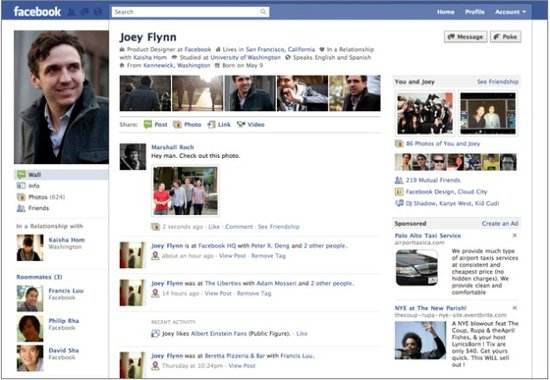Click See Friendship in You and Joey
This screenshot has width=550, height=380.
coord(497,82)
